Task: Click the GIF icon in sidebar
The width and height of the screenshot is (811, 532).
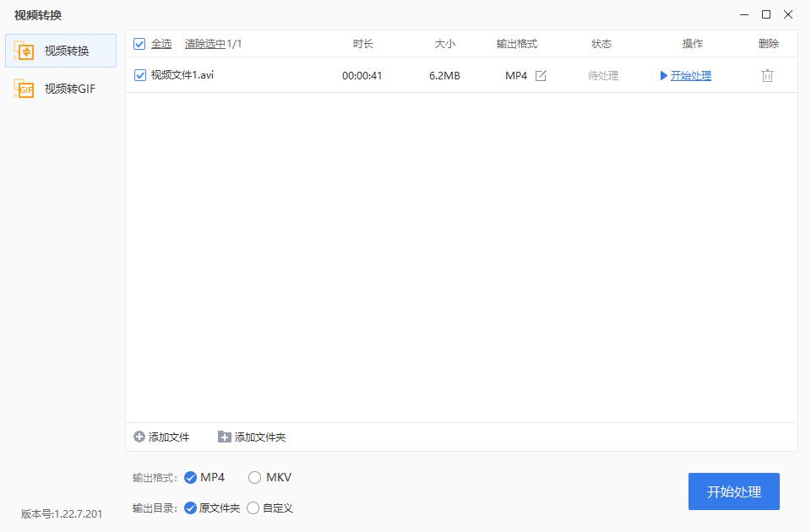Action: tap(24, 89)
